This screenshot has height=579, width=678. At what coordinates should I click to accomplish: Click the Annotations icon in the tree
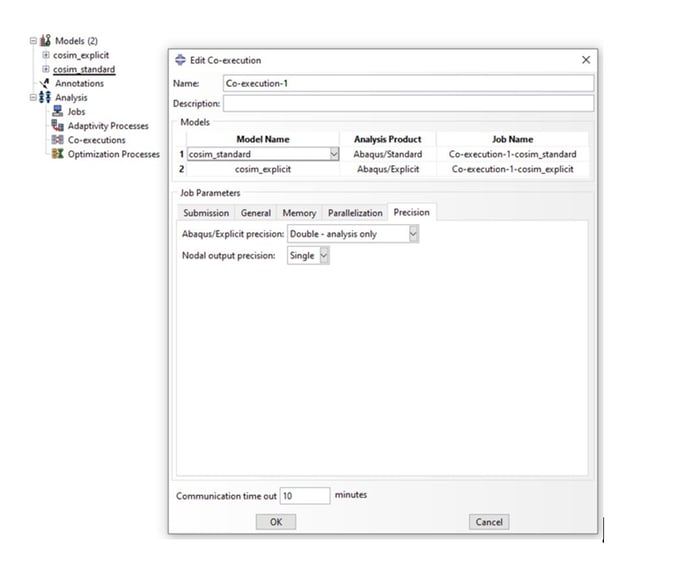pyautogui.click(x=45, y=83)
